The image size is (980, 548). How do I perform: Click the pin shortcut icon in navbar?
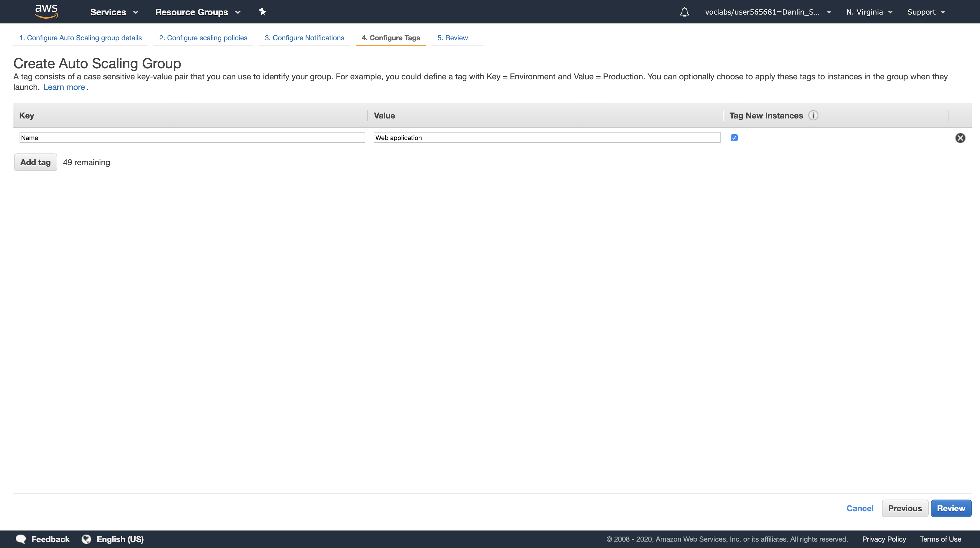[x=262, y=12]
